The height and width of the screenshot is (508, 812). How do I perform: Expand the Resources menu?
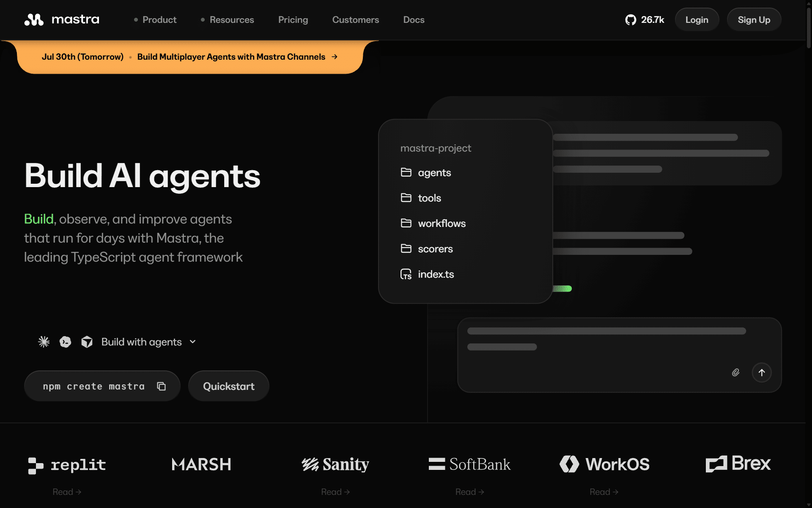coord(228,20)
